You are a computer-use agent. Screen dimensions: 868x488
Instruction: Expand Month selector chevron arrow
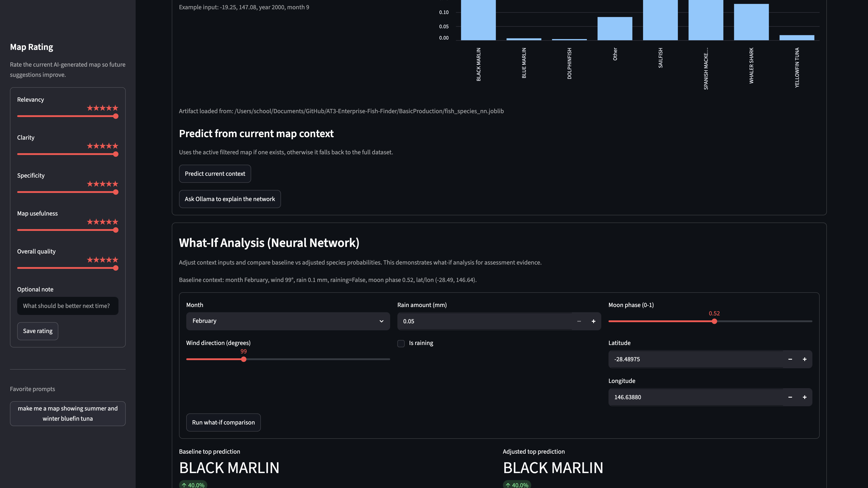click(381, 321)
